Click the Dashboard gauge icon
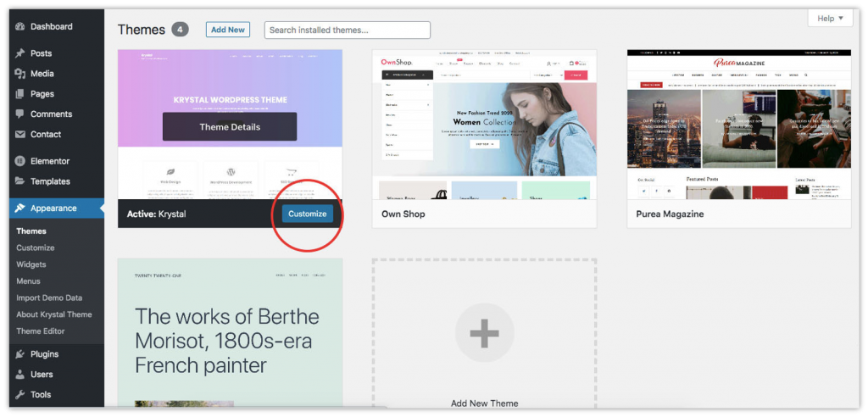Screen dimensions: 868x417 pyautogui.click(x=20, y=26)
